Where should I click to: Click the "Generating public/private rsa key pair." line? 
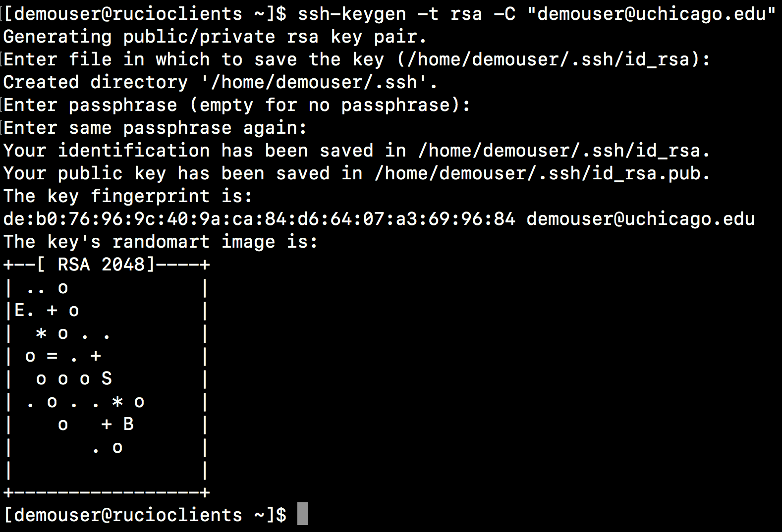click(x=215, y=37)
